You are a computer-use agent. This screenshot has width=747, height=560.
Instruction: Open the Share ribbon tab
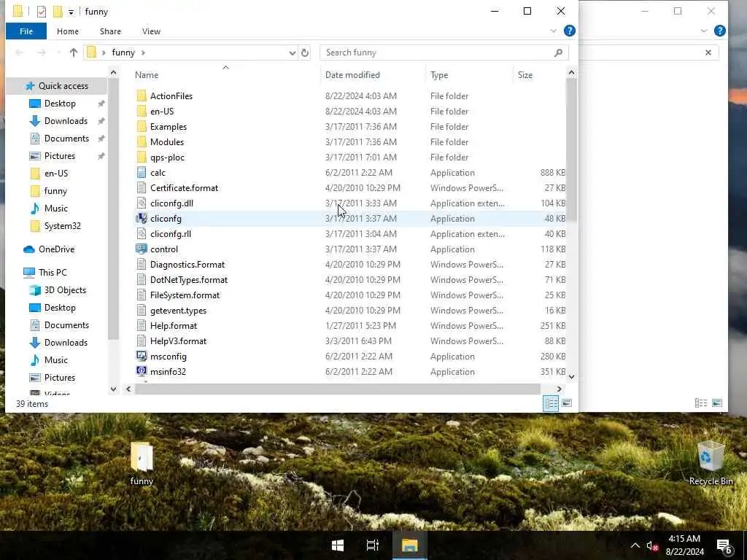pyautogui.click(x=110, y=31)
